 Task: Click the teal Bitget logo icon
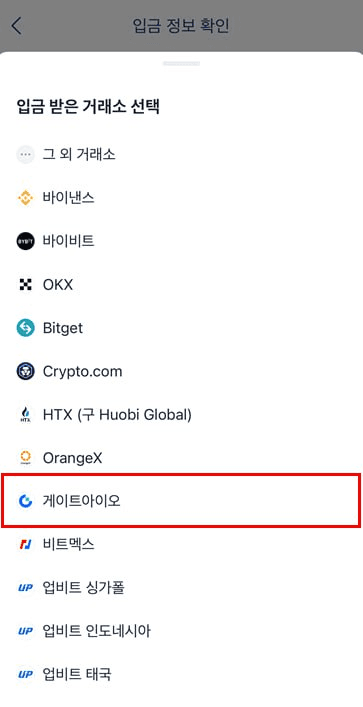[x=25, y=328]
